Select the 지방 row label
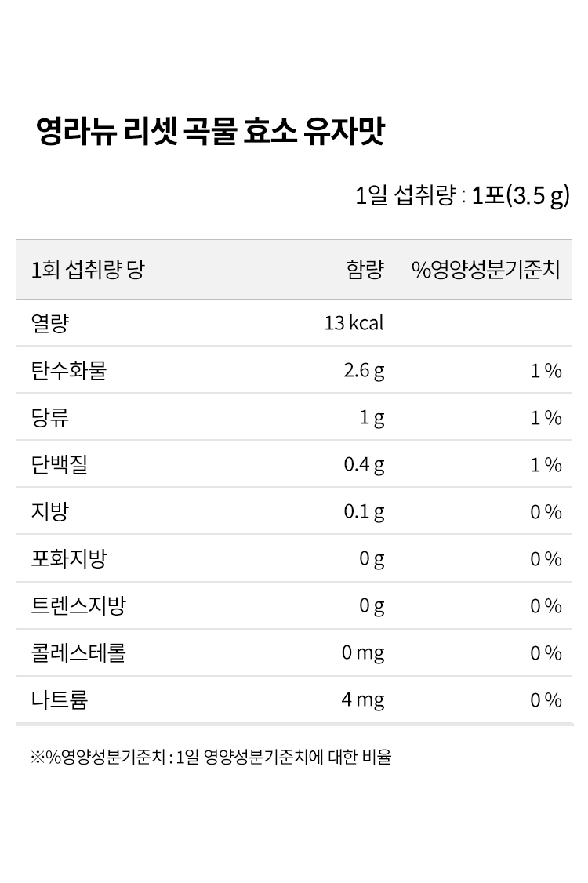Screen dimensions: 588x883 (50, 511)
